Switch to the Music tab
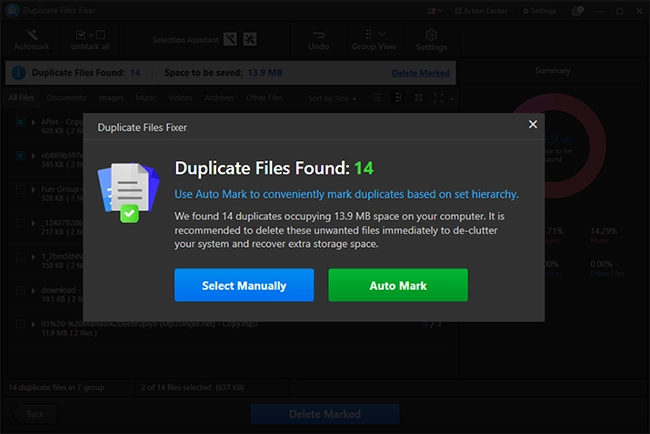 point(146,98)
